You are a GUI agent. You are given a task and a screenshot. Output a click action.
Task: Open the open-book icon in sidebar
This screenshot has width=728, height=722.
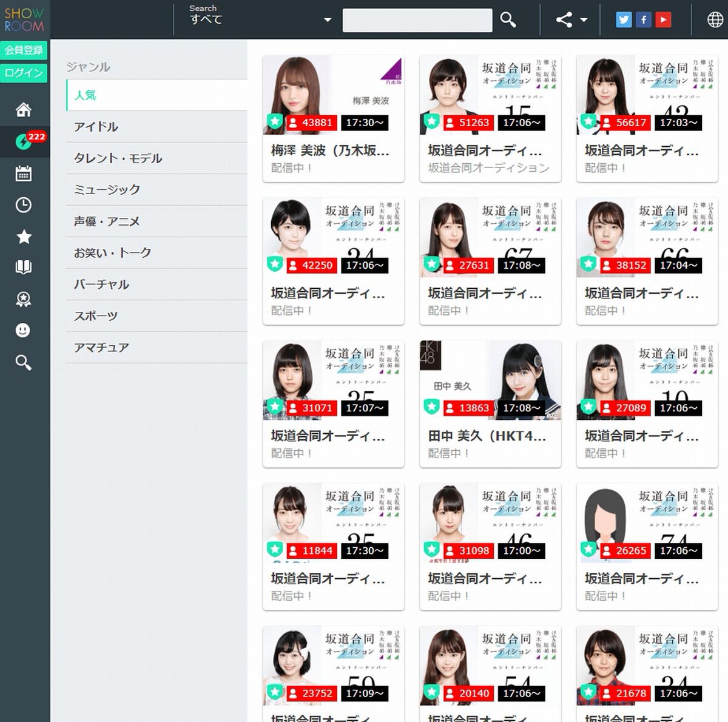point(24,268)
